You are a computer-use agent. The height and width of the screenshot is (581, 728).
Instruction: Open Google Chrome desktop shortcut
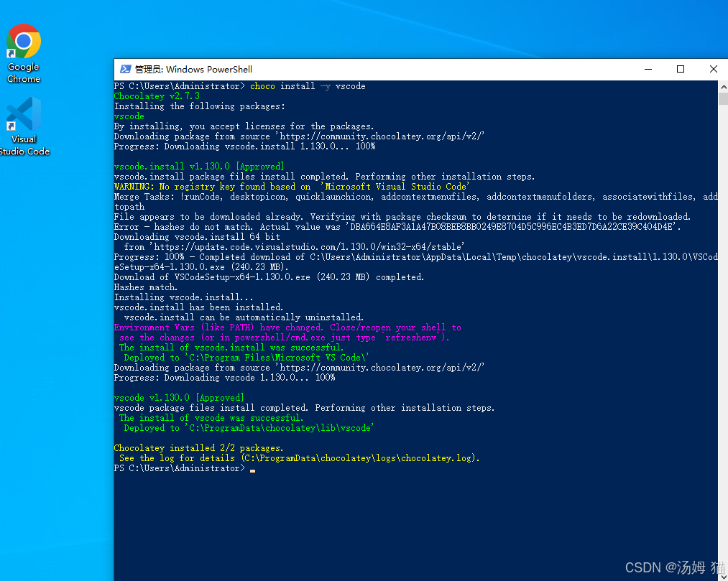point(23,53)
